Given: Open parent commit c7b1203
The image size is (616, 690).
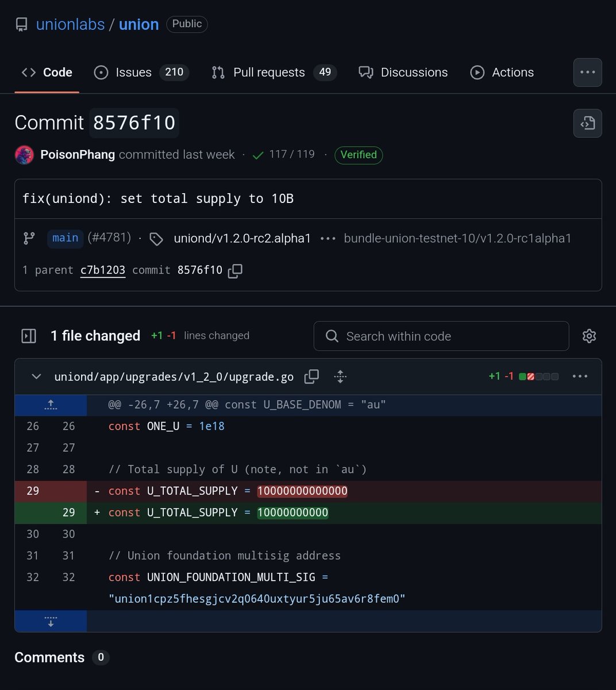Looking at the screenshot, I should [x=103, y=270].
